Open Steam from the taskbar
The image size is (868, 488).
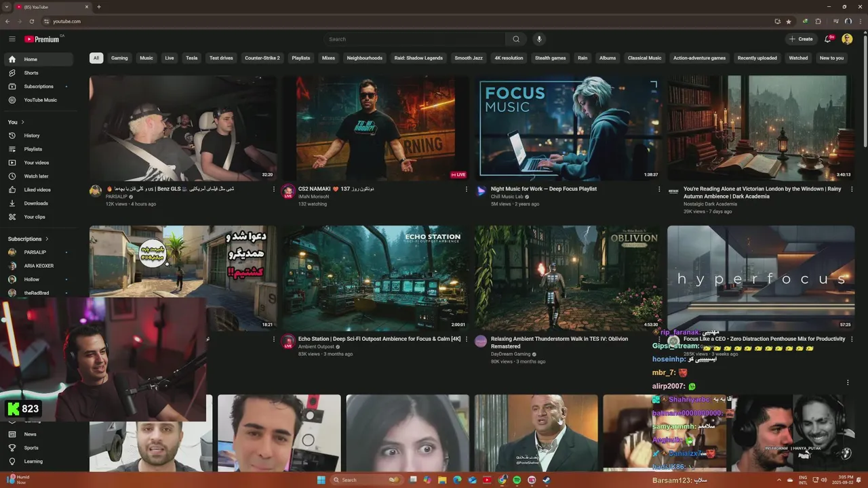[547, 480]
